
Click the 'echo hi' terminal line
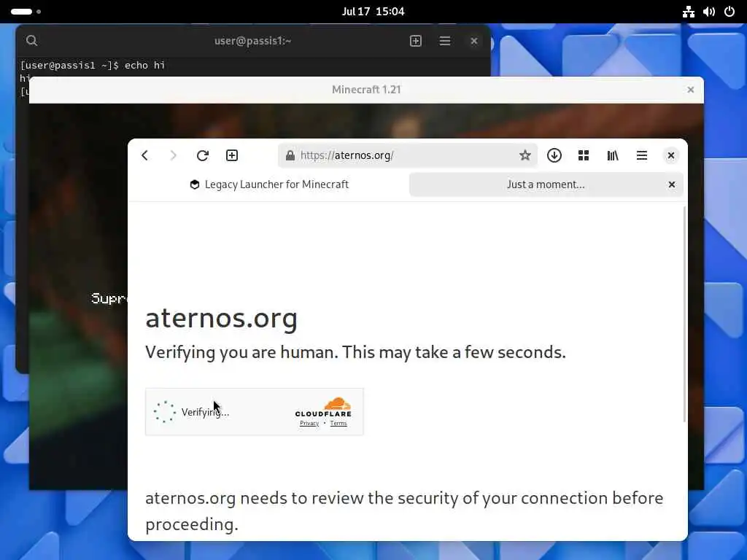(x=93, y=65)
